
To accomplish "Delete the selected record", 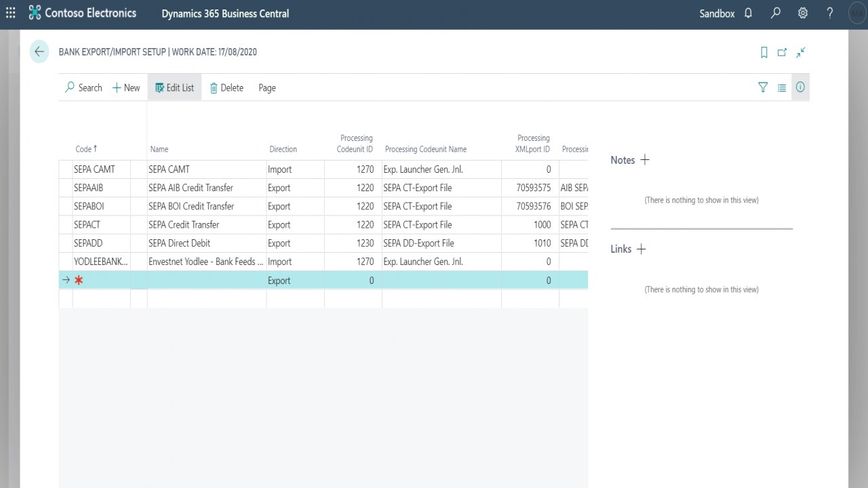I will coord(226,87).
